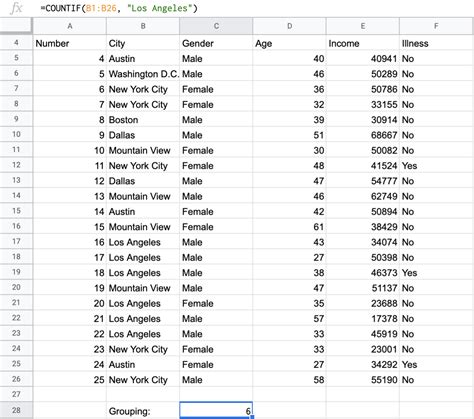Viewport: 474px width, 419px height.
Task: Select row 27 header
Action: point(16,395)
